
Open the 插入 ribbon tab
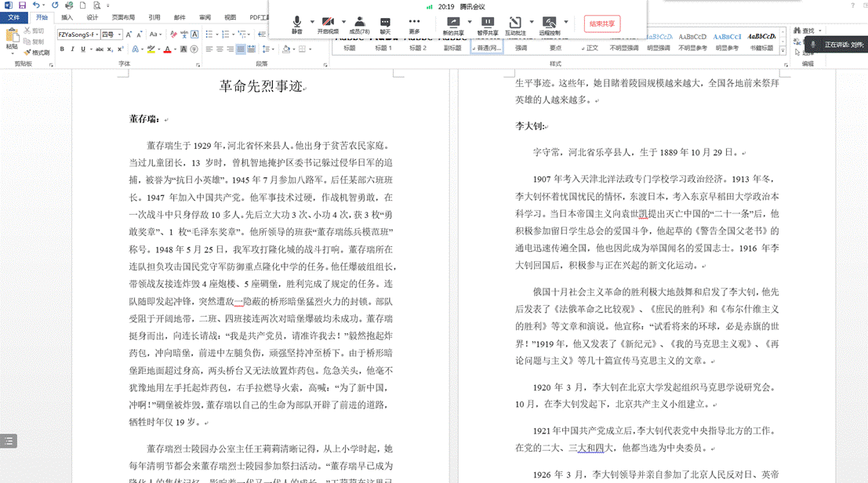pyautogui.click(x=67, y=17)
